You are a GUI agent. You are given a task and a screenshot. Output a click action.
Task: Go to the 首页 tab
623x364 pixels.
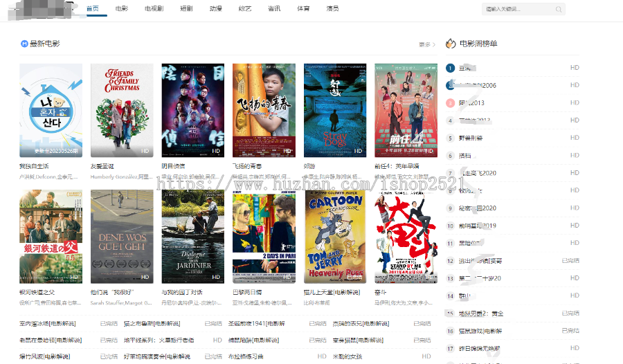tap(93, 8)
